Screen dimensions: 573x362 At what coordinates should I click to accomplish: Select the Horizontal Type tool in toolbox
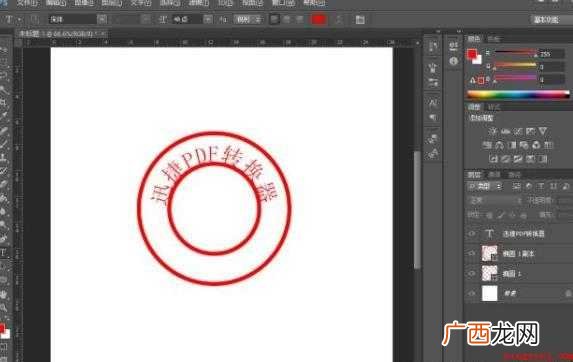point(4,252)
